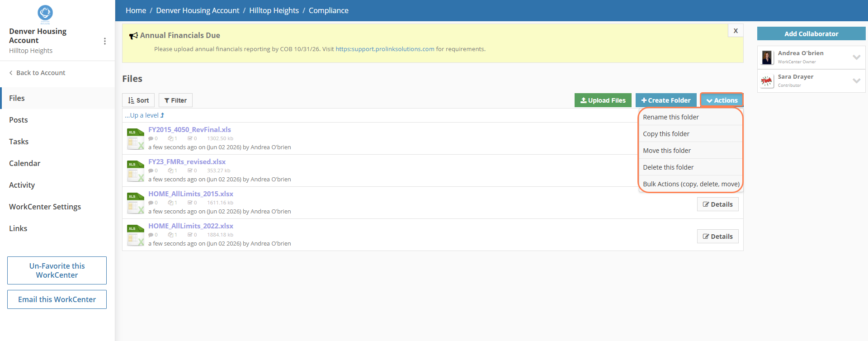868x341 pixels.
Task: Click tasks icon on FY2015_4050_RevFinal.xls
Action: [x=190, y=139]
